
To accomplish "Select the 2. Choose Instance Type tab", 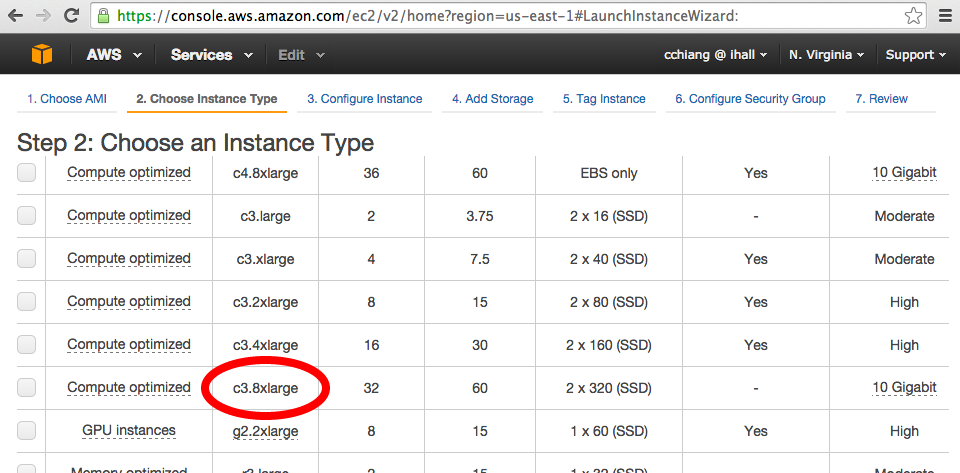I will pyautogui.click(x=207, y=99).
